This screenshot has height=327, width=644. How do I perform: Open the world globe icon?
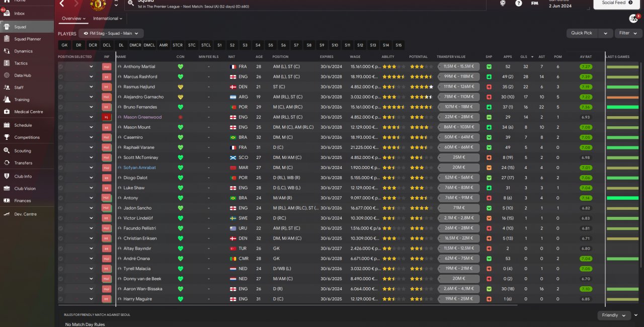(x=503, y=3)
